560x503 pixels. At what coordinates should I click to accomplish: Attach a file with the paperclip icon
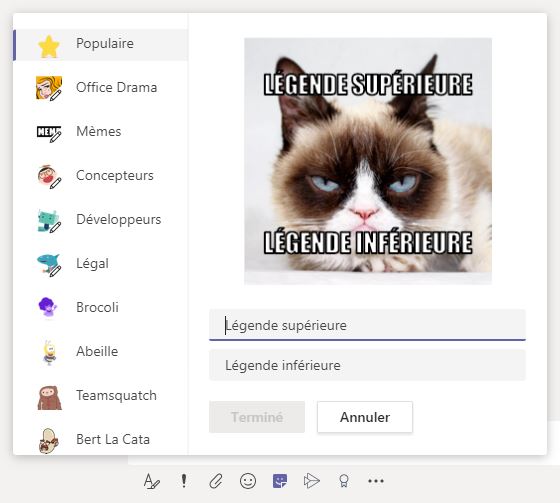coord(216,481)
